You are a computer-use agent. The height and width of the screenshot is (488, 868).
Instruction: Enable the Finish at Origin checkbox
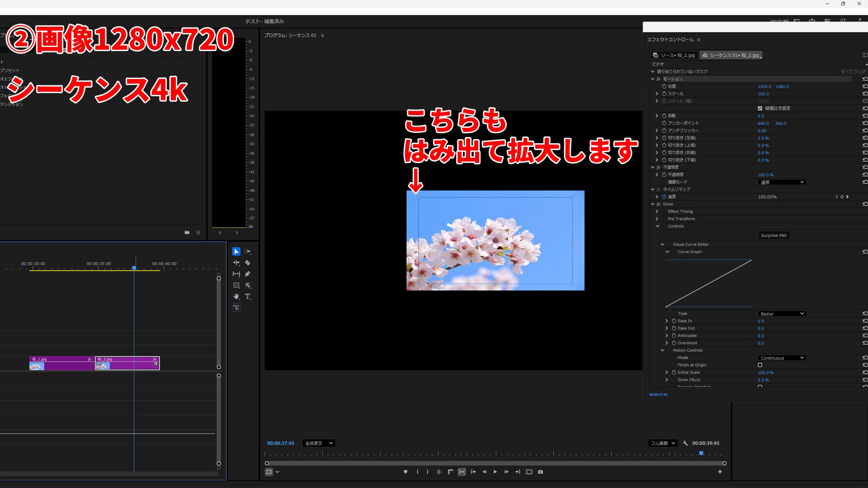pyautogui.click(x=760, y=365)
